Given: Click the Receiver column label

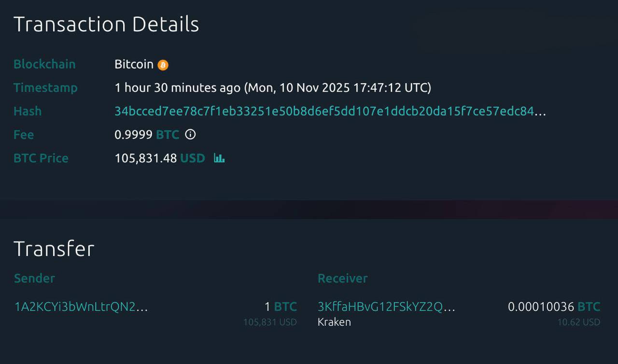Looking at the screenshot, I should [343, 278].
